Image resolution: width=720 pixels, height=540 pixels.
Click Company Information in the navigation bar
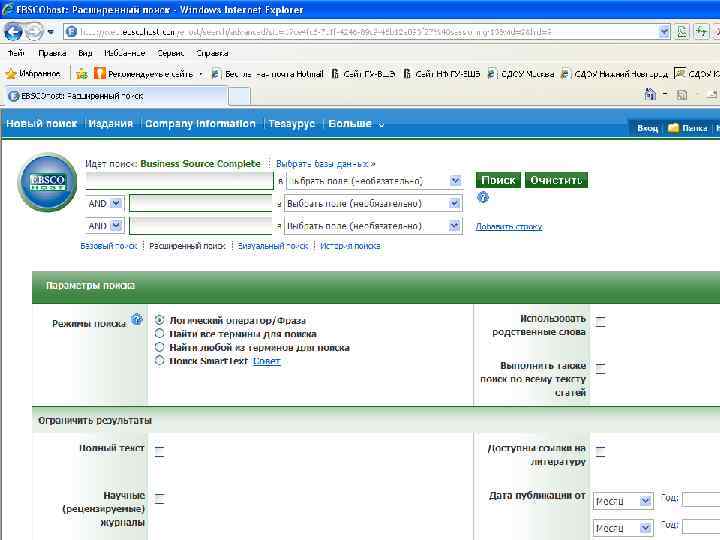coord(200,124)
